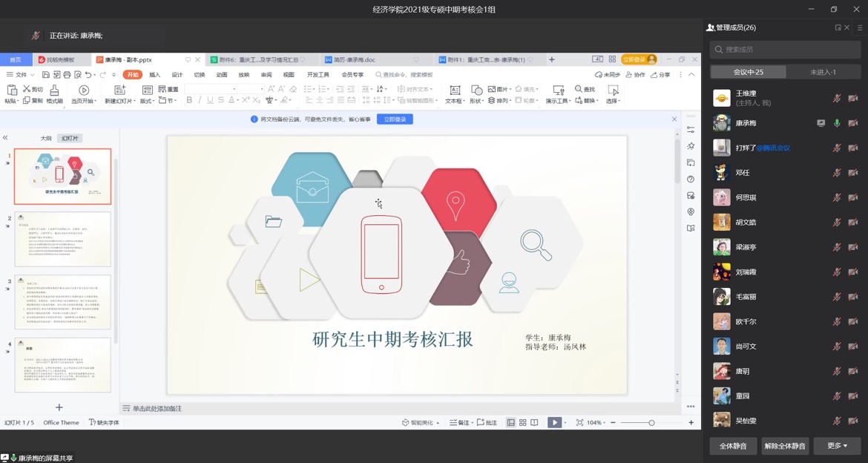Click the zoom slider in status bar
This screenshot has width=868, height=463.
click(x=651, y=422)
